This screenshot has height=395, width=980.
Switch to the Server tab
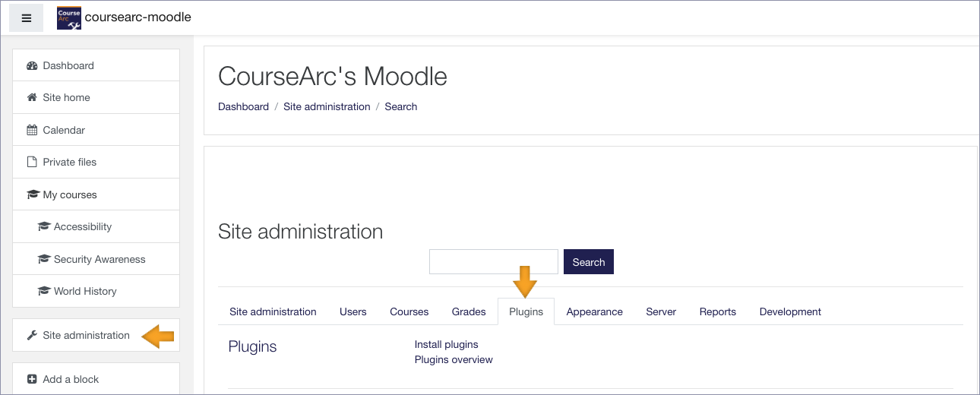point(661,311)
